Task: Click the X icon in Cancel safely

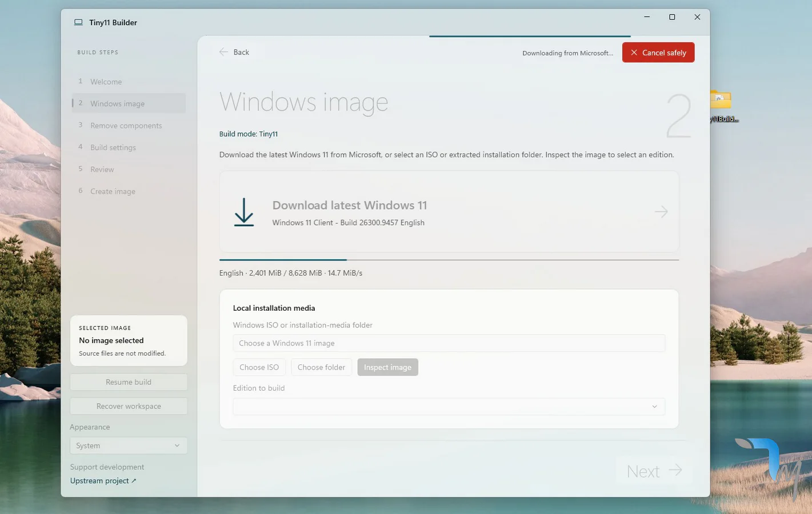Action: 634,53
